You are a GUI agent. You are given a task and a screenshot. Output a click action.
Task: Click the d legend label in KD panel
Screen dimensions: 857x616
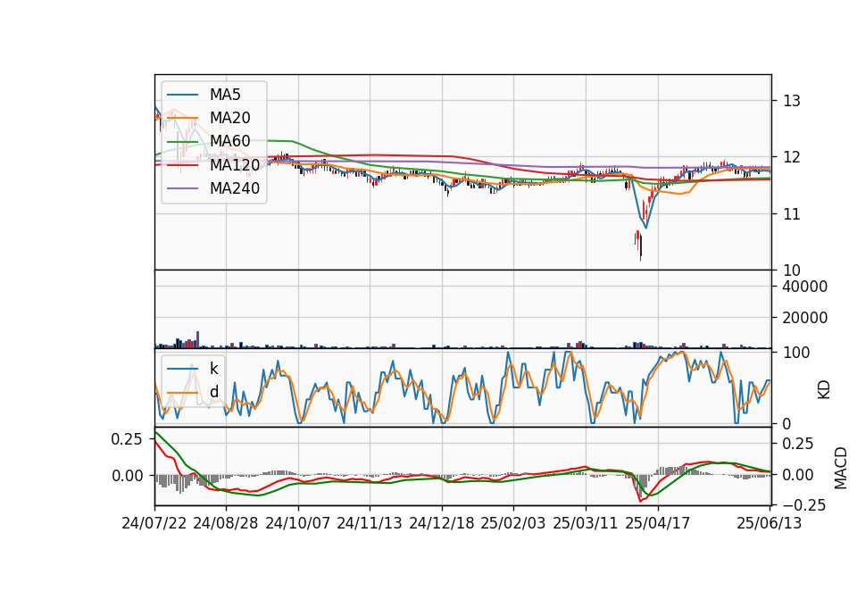coord(213,392)
